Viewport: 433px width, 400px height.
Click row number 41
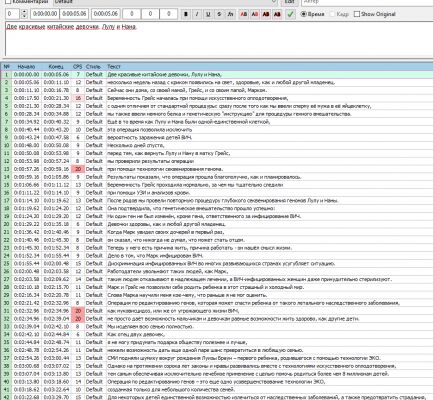[6, 389]
